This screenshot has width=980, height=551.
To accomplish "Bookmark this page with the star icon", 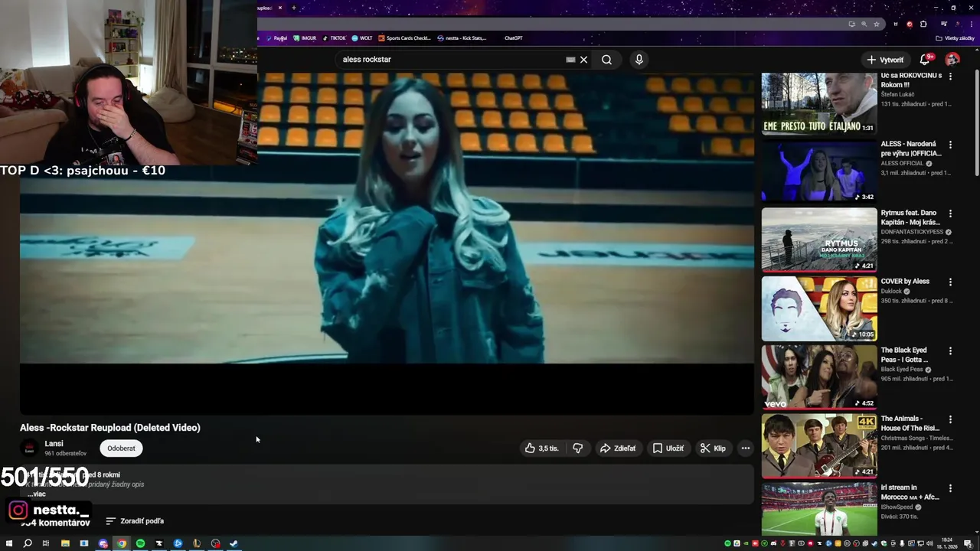I will [877, 24].
